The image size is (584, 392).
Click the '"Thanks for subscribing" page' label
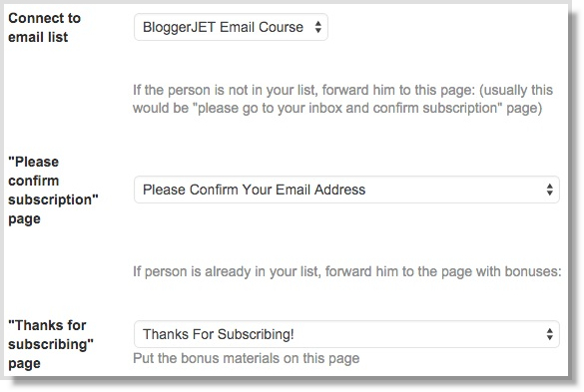coord(50,344)
